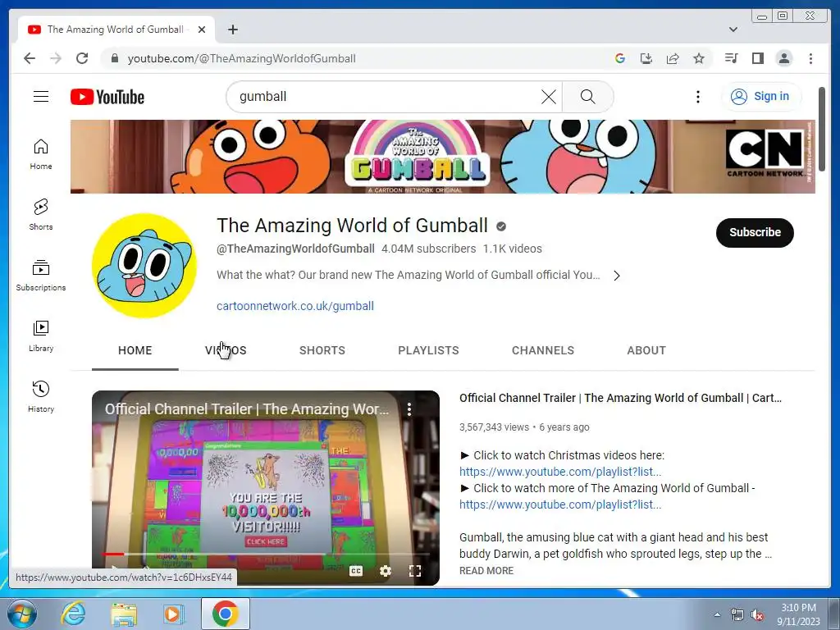Open the Christmas videos playlist link
The image size is (840, 630).
click(560, 472)
